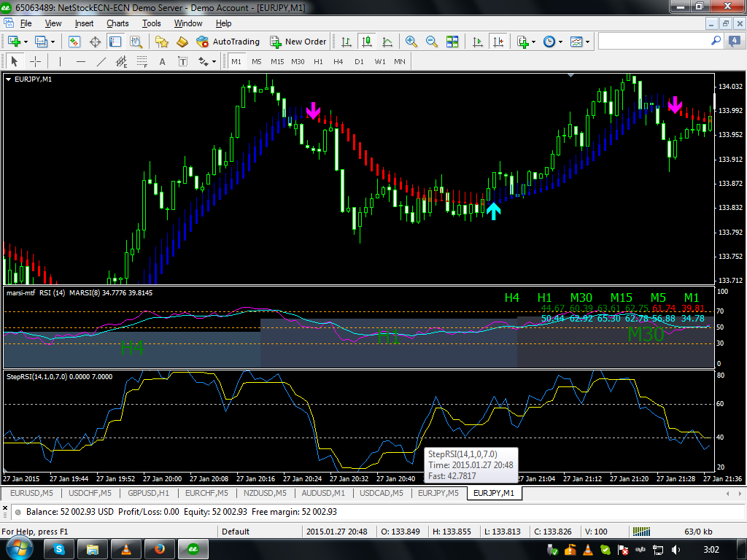Image resolution: width=747 pixels, height=560 pixels.
Task: Select the Crosshair cursor tool
Action: [35, 61]
